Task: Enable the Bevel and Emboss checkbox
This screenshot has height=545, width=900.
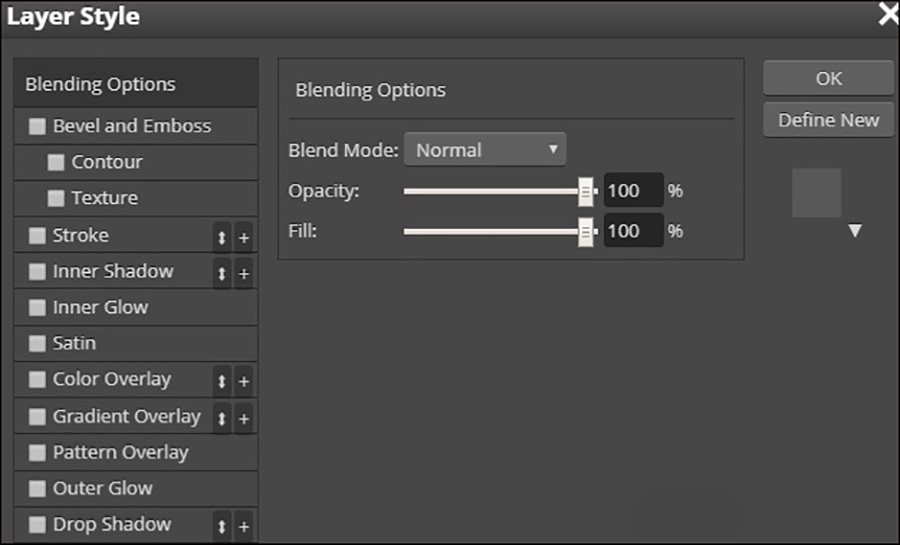Action: click(38, 127)
